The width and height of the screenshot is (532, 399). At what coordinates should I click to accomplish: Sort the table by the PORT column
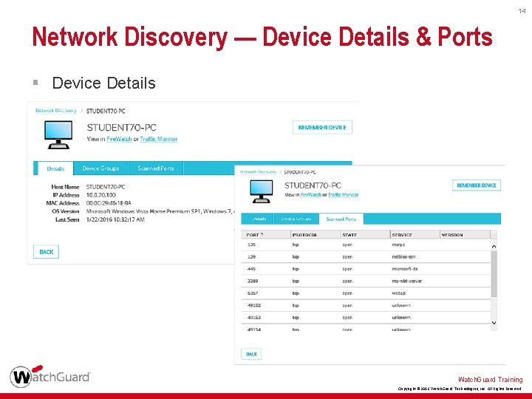click(x=266, y=234)
